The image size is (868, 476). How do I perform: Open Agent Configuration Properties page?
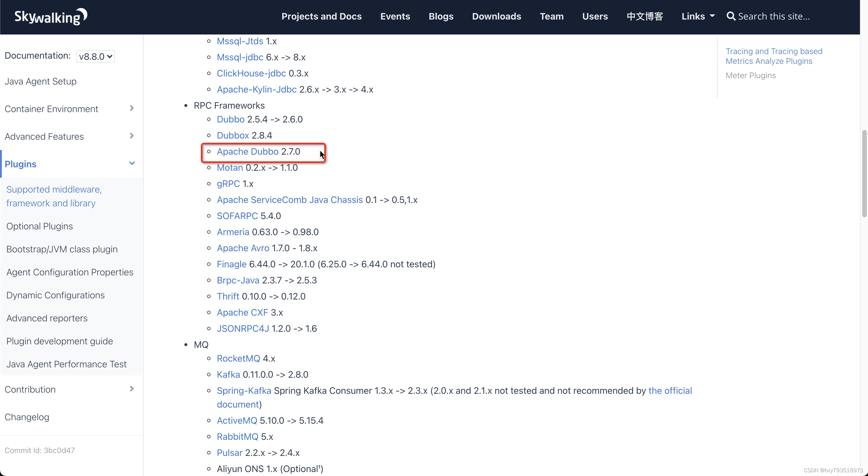(70, 272)
